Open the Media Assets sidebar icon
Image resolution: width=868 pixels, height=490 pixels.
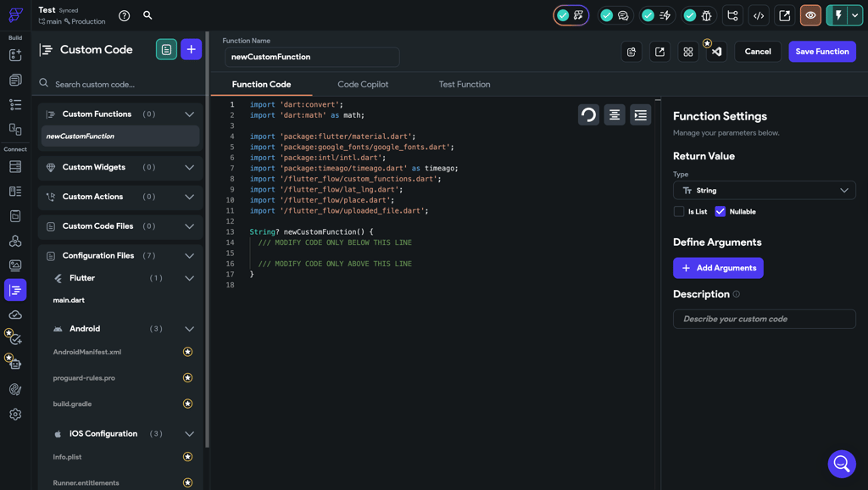(15, 265)
